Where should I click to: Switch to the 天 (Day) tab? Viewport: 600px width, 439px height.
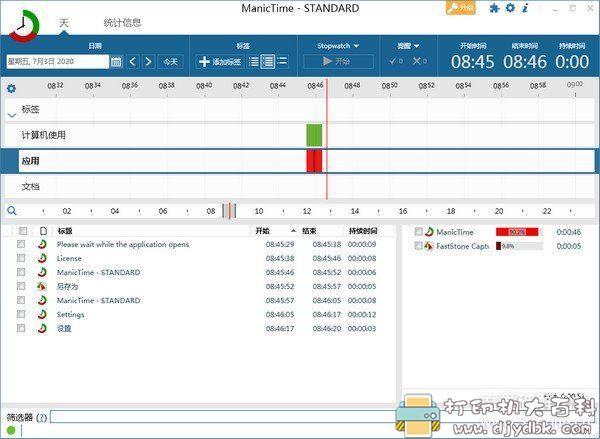(x=64, y=23)
